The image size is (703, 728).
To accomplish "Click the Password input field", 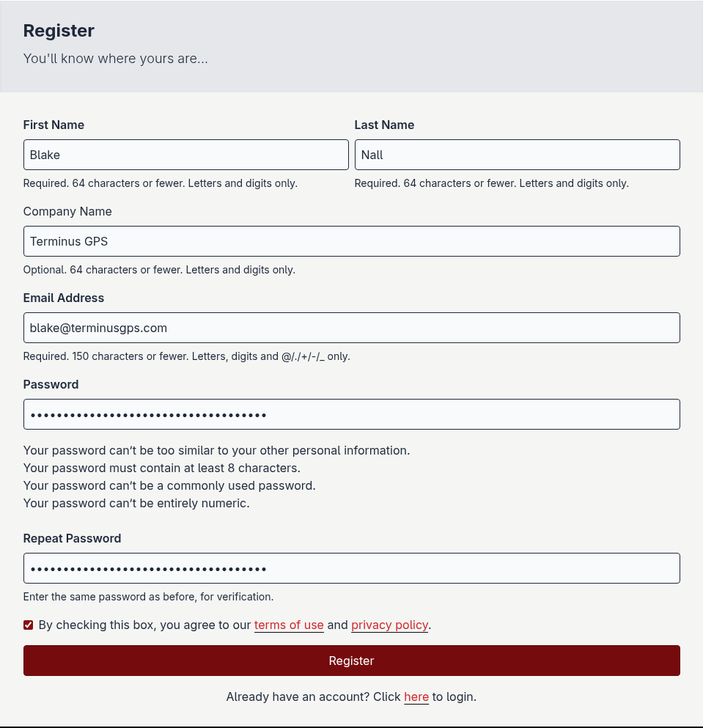I will click(x=351, y=414).
